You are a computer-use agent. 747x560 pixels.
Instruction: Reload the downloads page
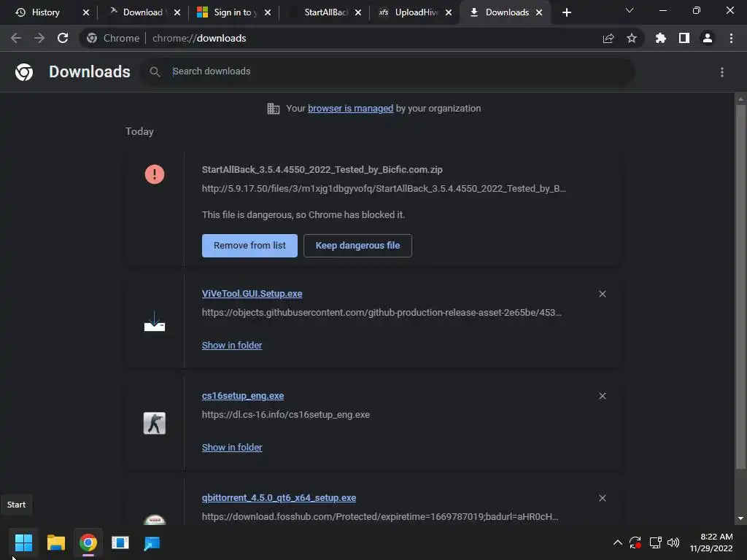point(63,38)
